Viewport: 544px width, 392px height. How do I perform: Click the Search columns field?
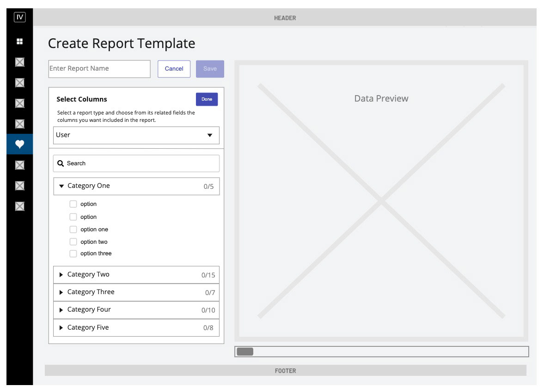point(136,163)
